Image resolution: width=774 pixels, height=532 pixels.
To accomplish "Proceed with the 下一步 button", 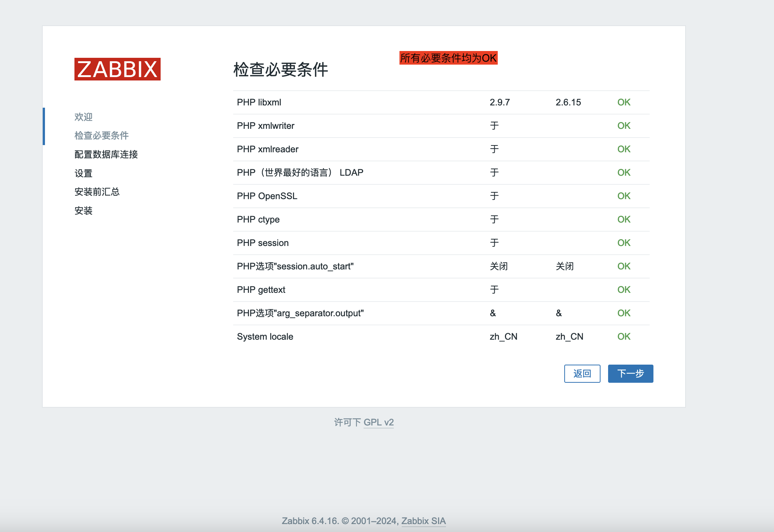I will pyautogui.click(x=630, y=374).
